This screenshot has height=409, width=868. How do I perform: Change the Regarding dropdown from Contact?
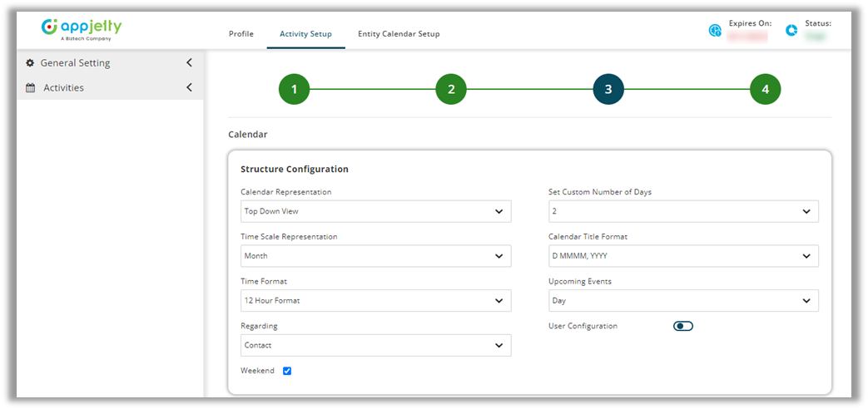point(375,345)
